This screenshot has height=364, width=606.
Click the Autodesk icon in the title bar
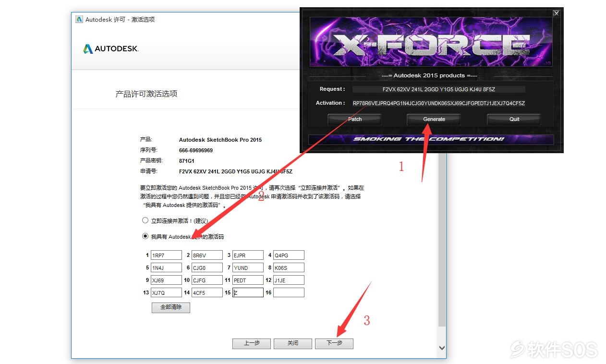click(x=79, y=20)
